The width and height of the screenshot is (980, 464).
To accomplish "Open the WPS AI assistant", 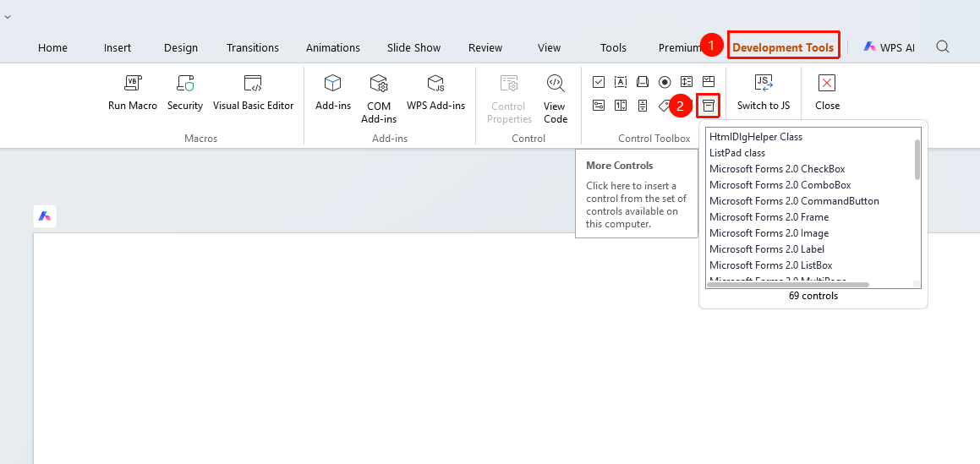I will pos(889,46).
